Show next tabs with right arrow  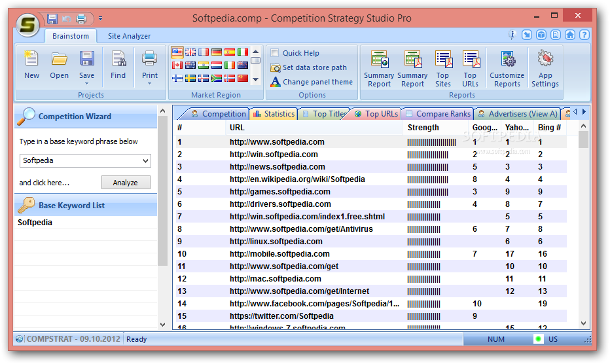point(584,112)
